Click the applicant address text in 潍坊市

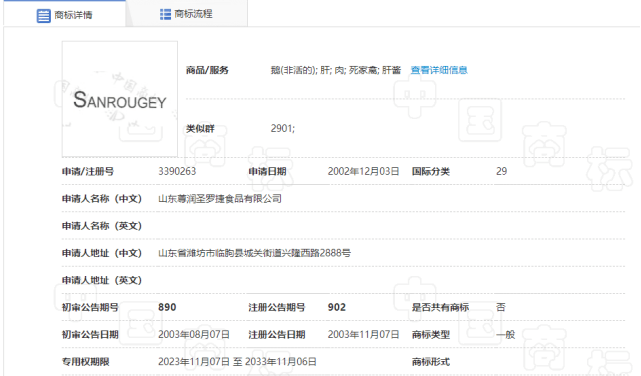click(254, 253)
